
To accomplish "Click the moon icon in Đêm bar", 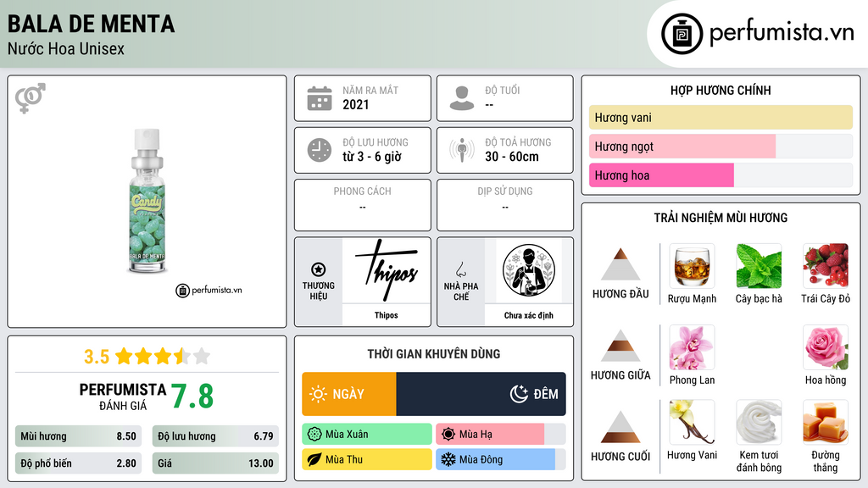I will point(519,394).
